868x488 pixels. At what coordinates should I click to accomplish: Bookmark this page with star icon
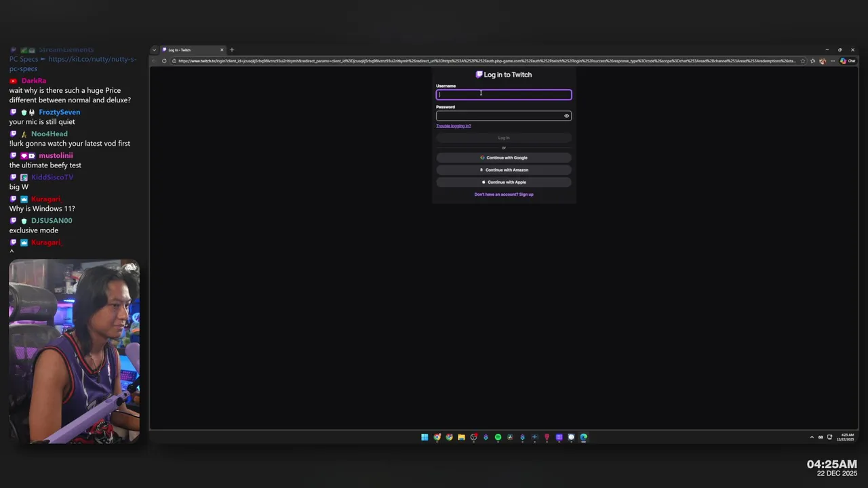click(803, 61)
